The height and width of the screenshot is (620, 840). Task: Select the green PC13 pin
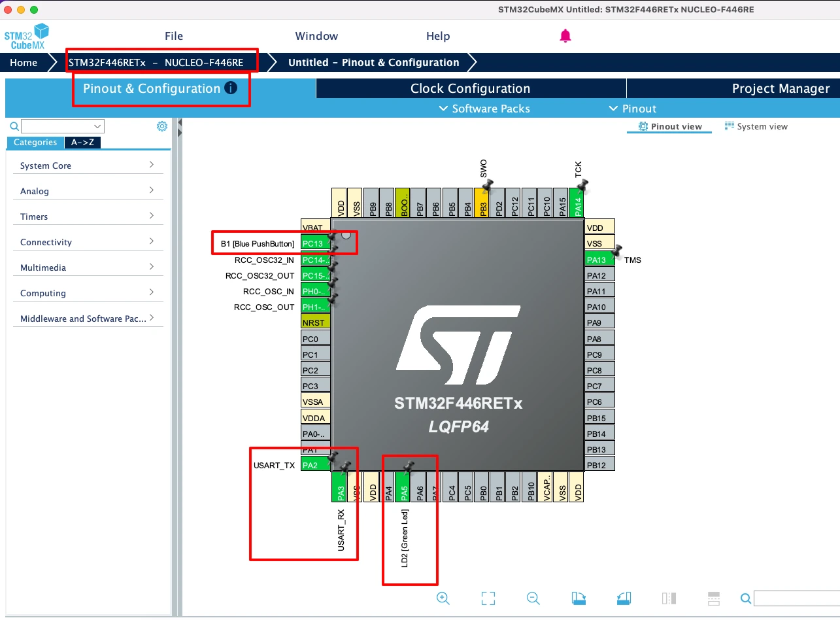coord(315,244)
